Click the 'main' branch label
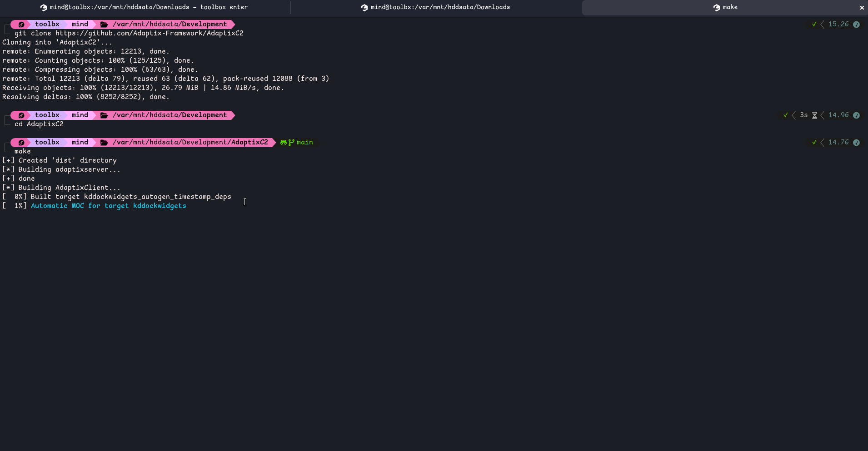Viewport: 868px width, 451px height. (x=304, y=143)
